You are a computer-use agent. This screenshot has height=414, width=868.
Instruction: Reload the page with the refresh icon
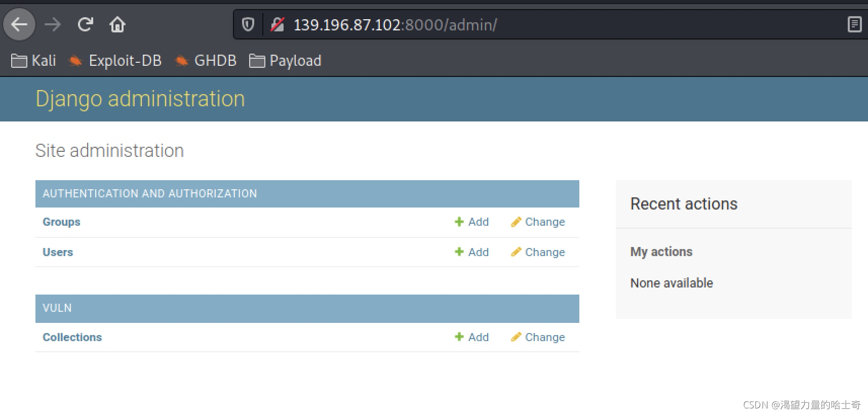[85, 24]
